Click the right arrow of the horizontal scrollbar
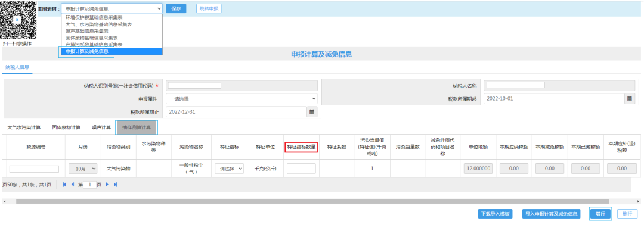This screenshot has height=234, width=644. tap(639, 202)
